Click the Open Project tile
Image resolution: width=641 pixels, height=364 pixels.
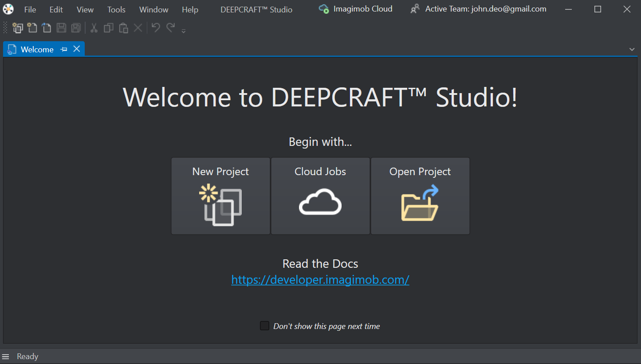point(420,196)
